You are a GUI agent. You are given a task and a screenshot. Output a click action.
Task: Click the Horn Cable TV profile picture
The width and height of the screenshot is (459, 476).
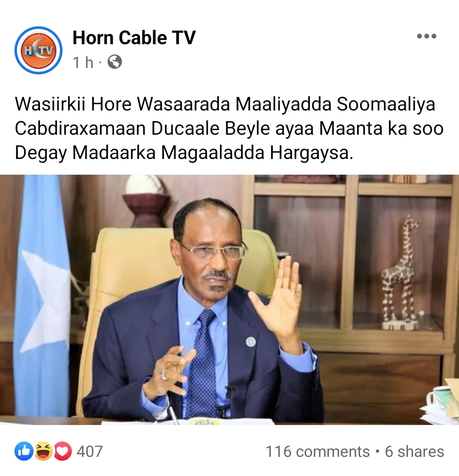tap(39, 50)
